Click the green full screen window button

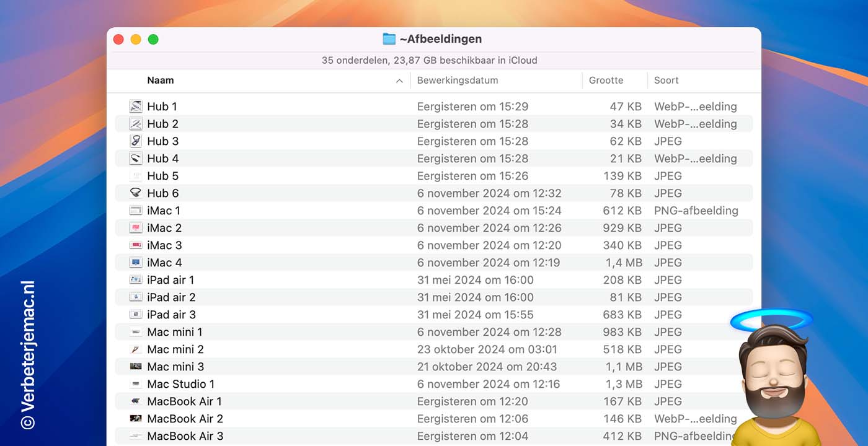click(153, 40)
